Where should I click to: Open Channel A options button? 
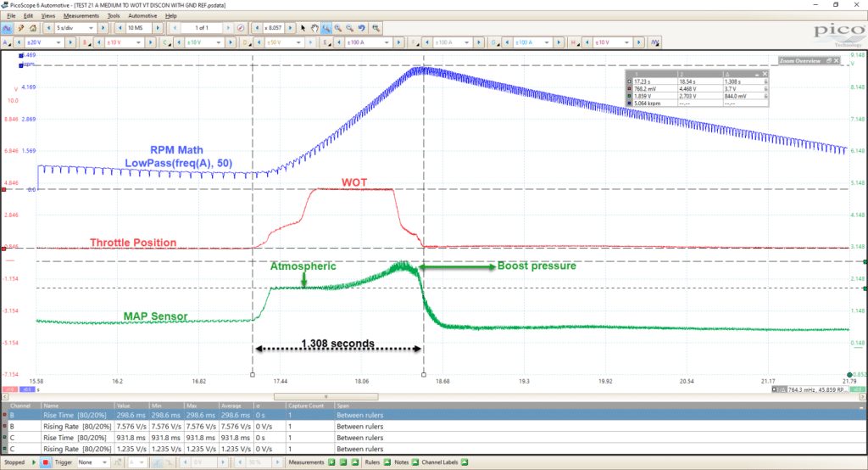[x=7, y=42]
